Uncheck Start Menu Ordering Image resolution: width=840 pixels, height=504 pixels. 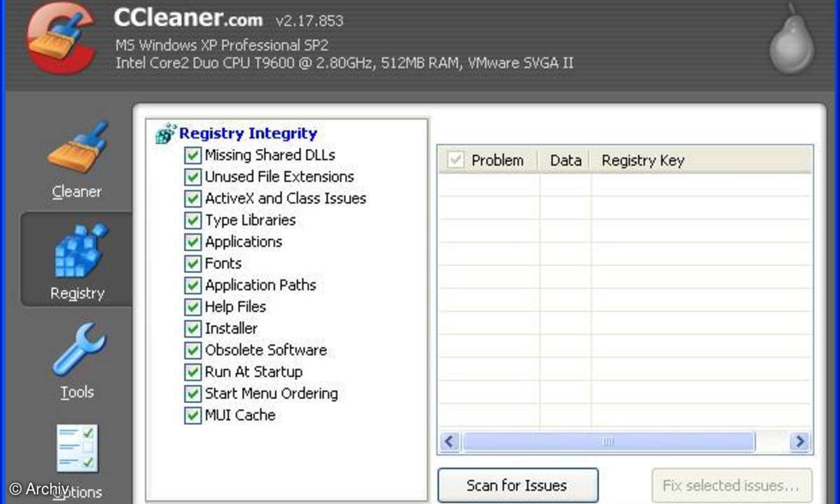192,393
